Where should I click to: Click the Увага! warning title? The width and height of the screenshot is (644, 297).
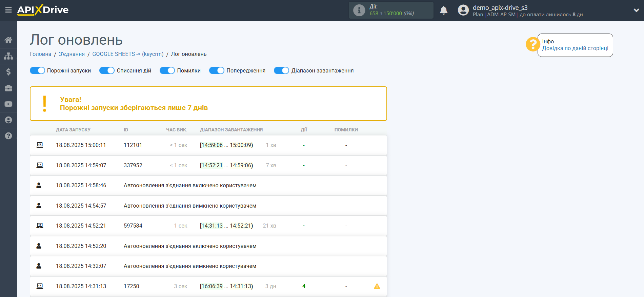coord(71,100)
